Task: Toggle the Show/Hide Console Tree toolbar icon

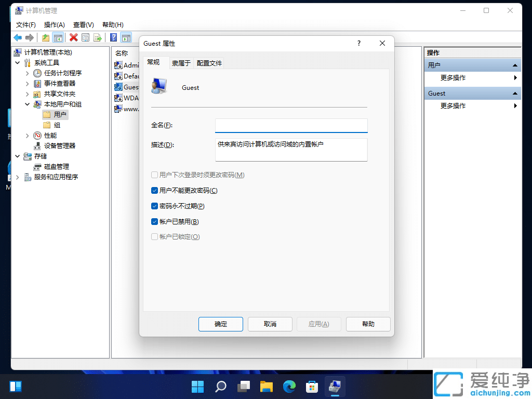Action: [58, 37]
